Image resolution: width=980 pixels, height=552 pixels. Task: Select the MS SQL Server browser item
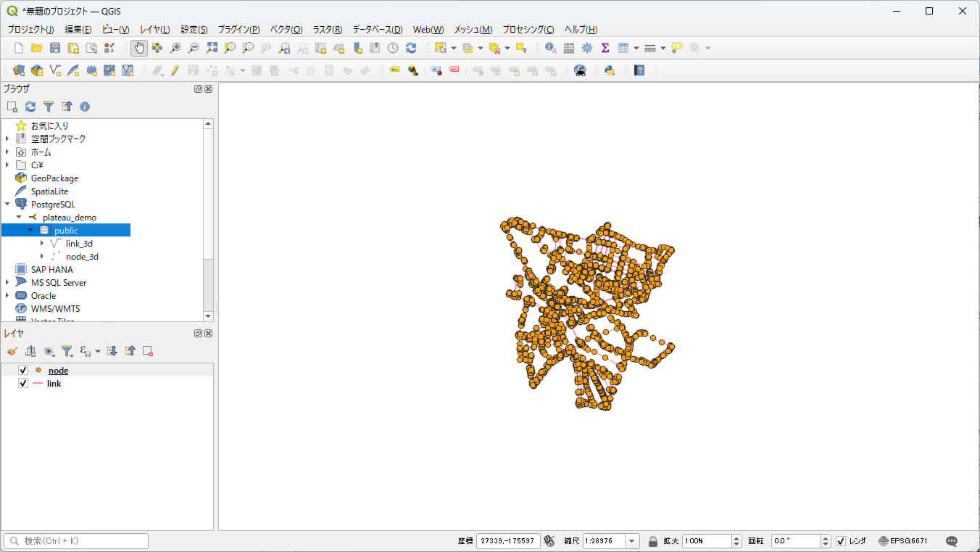pyautogui.click(x=59, y=282)
